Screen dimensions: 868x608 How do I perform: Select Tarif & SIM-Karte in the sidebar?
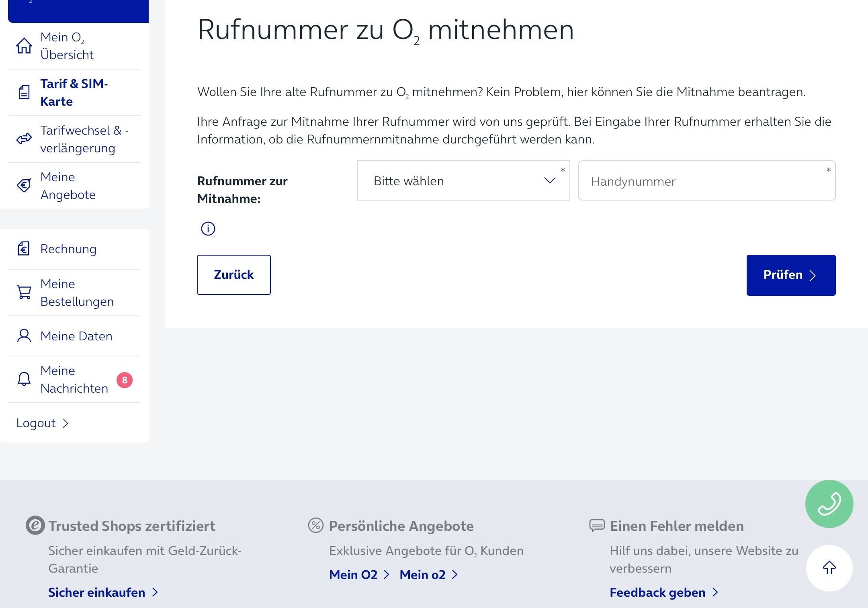click(x=74, y=92)
